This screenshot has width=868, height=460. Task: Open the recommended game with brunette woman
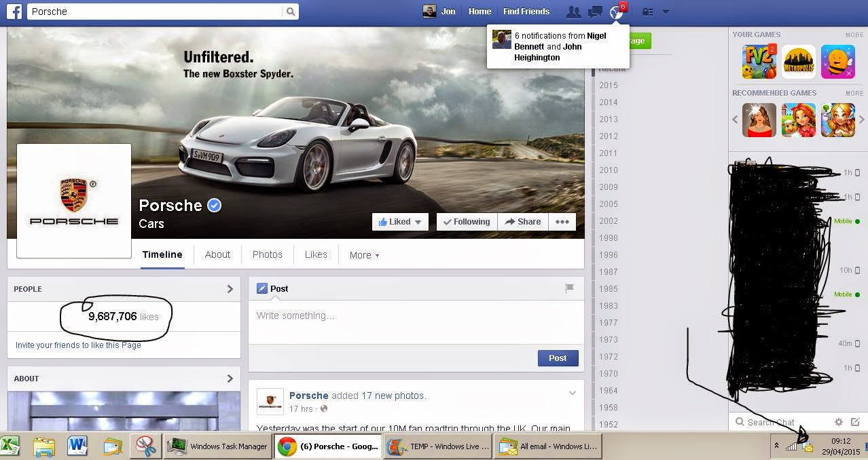coord(759,120)
